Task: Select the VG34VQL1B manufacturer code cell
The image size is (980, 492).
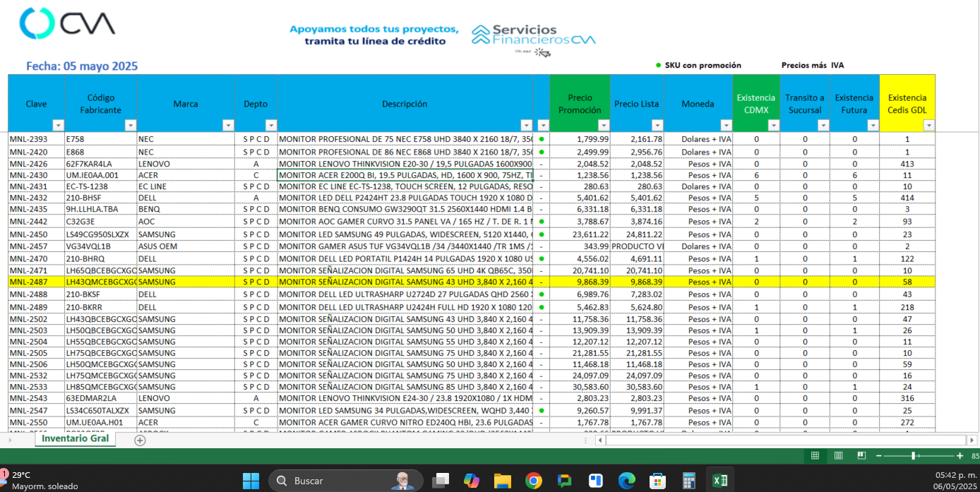Action: coord(101,246)
